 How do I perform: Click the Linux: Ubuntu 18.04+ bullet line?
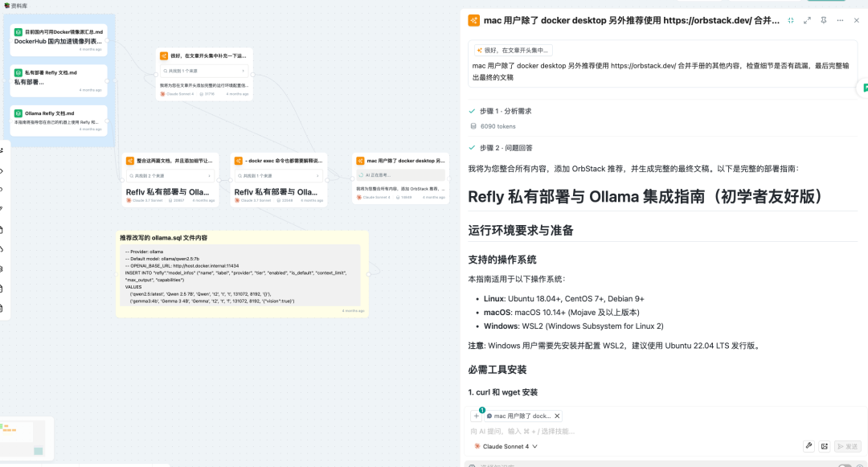[563, 298]
